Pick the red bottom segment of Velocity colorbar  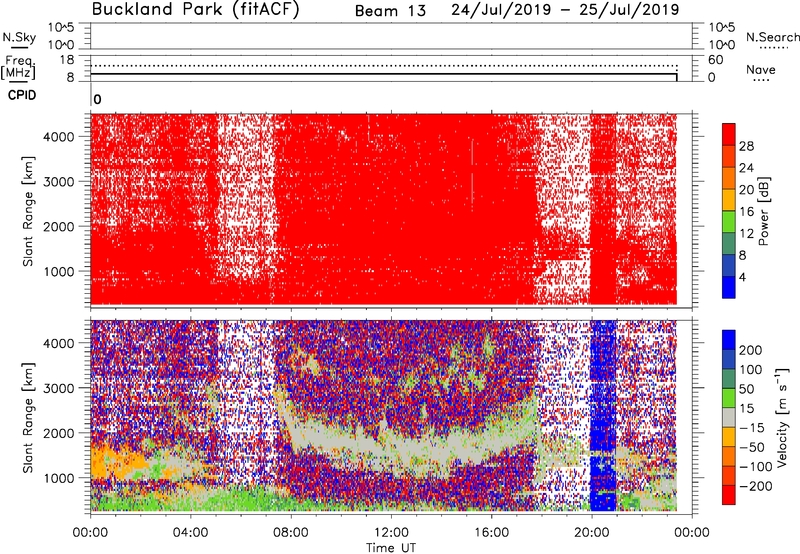point(729,495)
